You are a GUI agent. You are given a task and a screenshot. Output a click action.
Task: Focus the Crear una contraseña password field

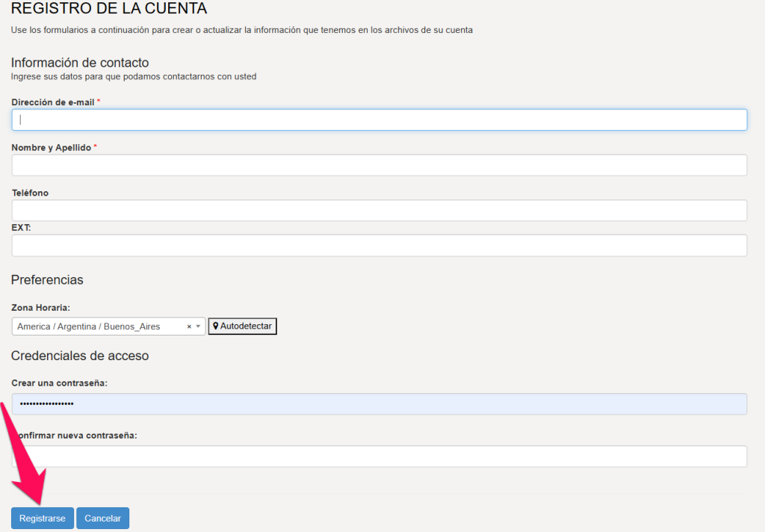pos(380,404)
